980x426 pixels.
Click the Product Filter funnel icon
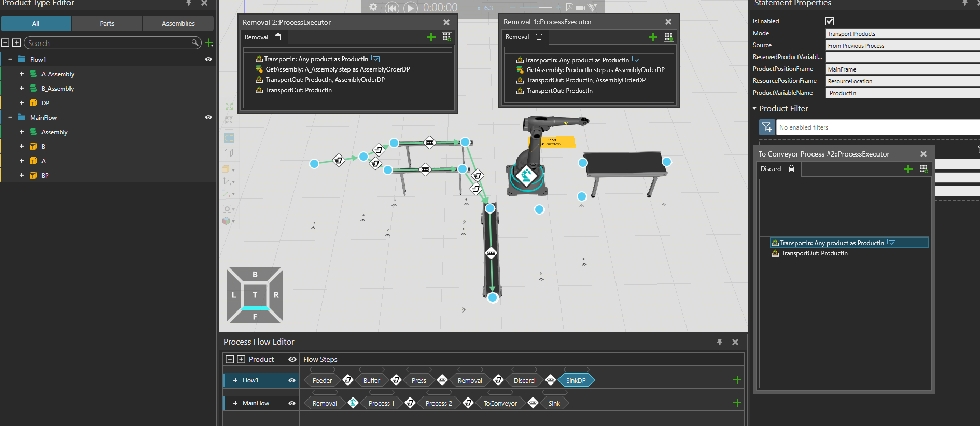(767, 127)
